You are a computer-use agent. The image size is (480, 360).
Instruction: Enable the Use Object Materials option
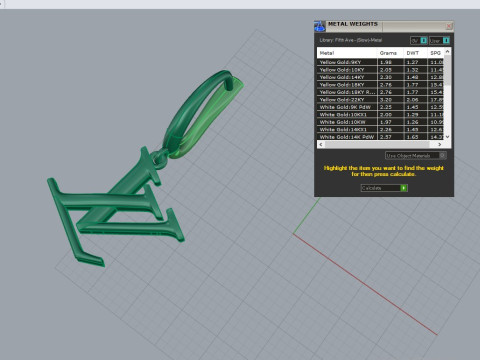[x=416, y=156]
